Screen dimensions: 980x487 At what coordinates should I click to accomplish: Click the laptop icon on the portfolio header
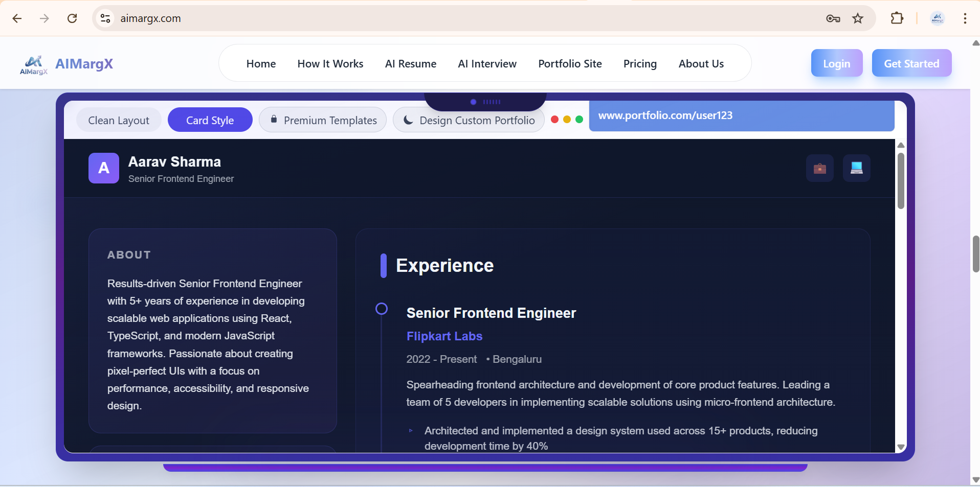[x=857, y=168]
